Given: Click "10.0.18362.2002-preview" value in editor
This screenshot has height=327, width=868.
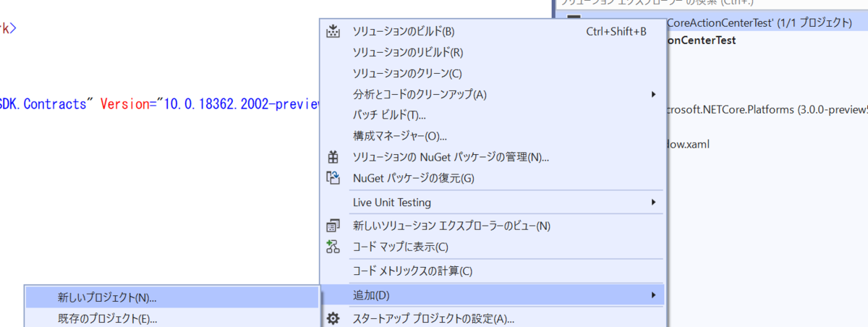Looking at the screenshot, I should click(x=242, y=103).
